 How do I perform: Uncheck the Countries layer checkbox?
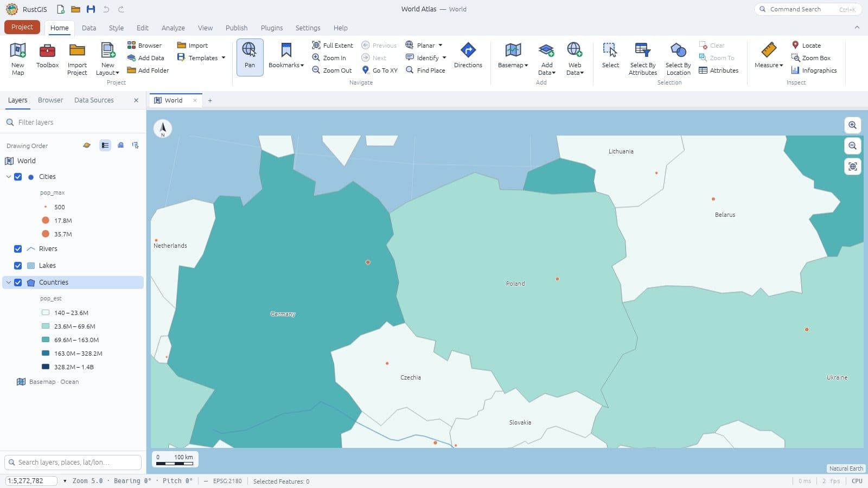pos(18,282)
